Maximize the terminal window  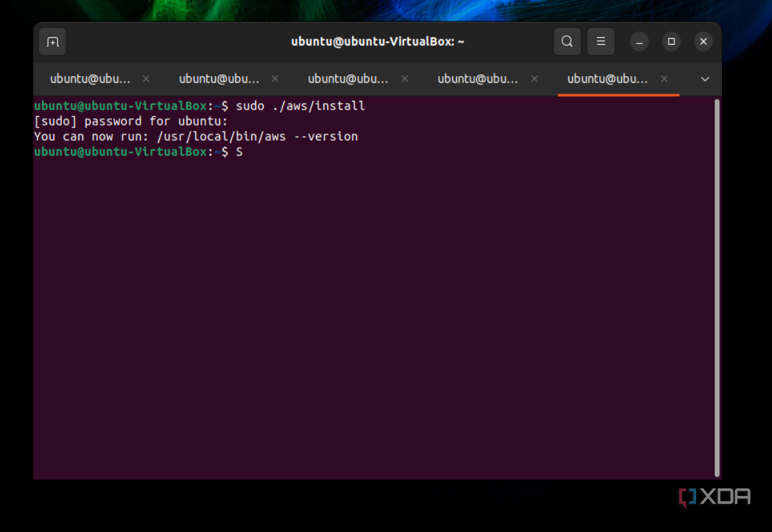click(671, 42)
